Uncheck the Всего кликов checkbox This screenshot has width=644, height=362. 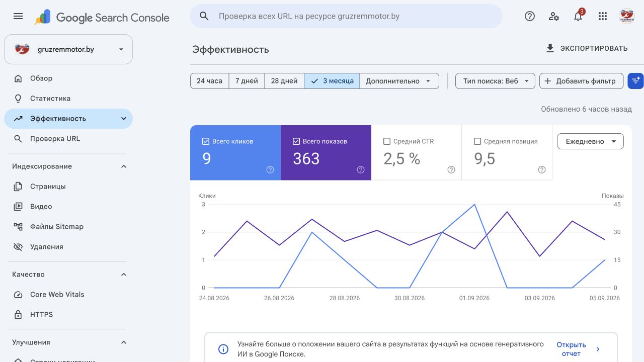click(x=205, y=141)
